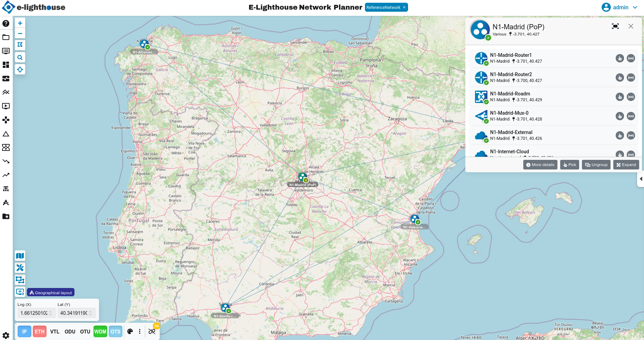This screenshot has height=340, width=644.
Task: Open the presentation play-screen icon in sidebar
Action: click(x=6, y=106)
